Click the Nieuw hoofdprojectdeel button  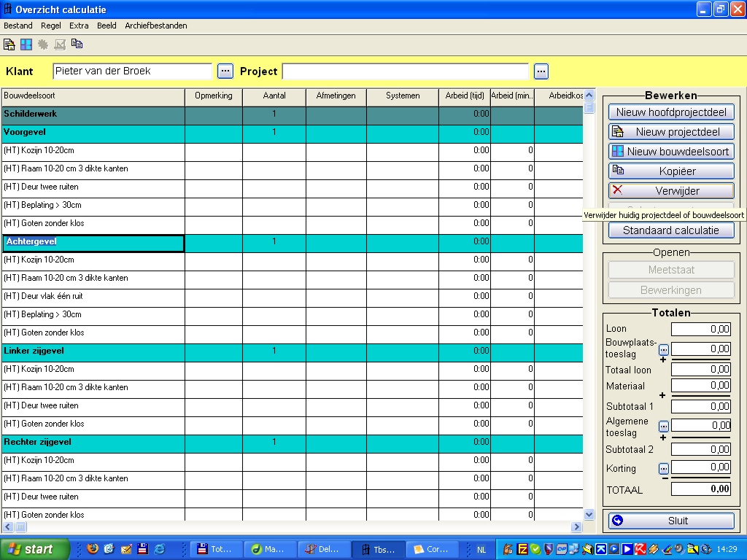coord(671,112)
